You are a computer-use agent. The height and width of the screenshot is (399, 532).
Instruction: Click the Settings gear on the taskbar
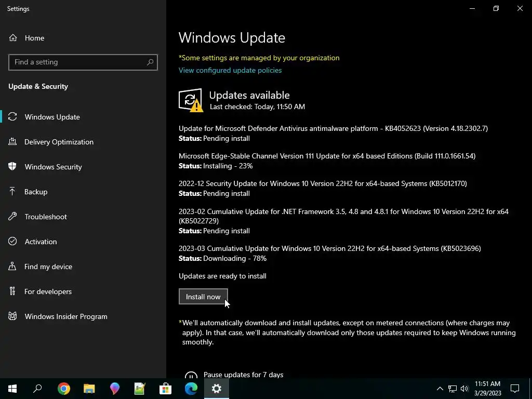tap(217, 389)
